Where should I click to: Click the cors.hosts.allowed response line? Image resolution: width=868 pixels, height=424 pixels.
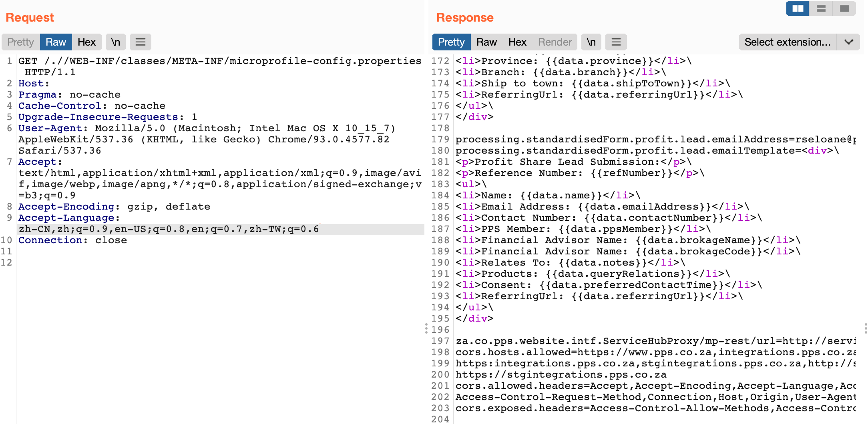[x=656, y=352]
